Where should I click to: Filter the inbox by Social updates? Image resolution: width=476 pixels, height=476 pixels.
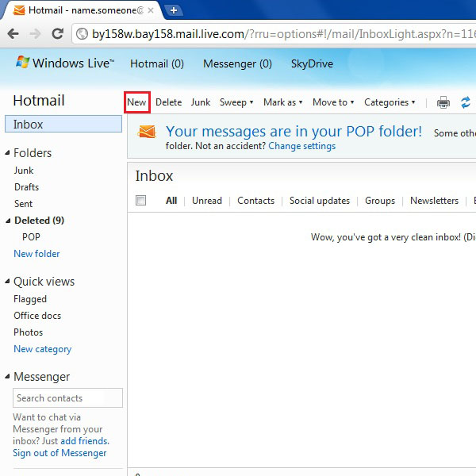320,201
